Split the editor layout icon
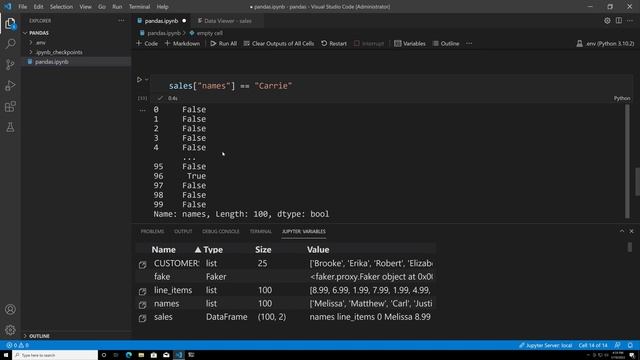The image size is (640, 360). [x=619, y=20]
